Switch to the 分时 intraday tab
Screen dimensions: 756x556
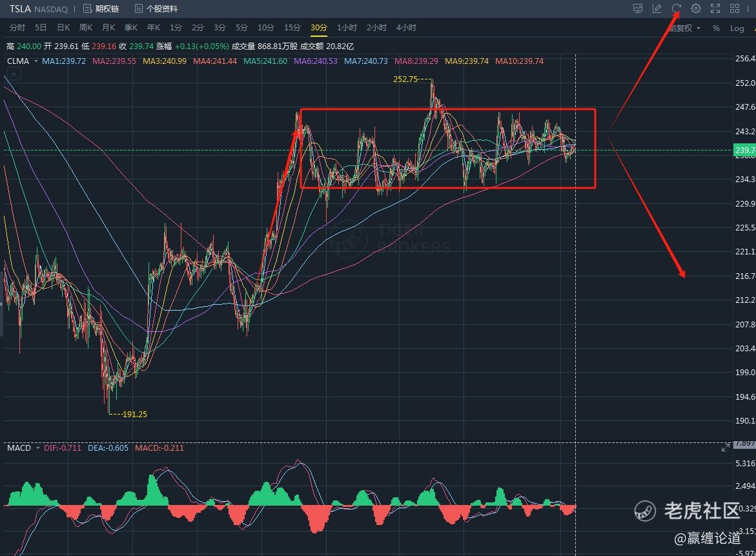17,28
